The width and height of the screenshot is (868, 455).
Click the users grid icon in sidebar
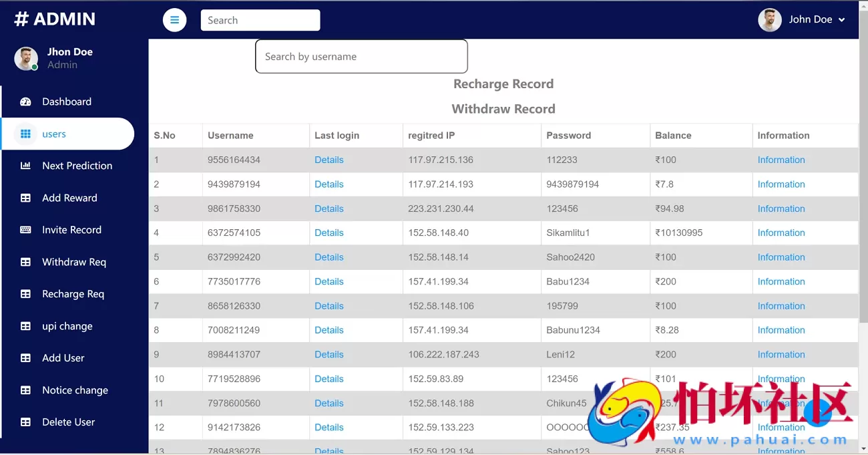pyautogui.click(x=25, y=134)
